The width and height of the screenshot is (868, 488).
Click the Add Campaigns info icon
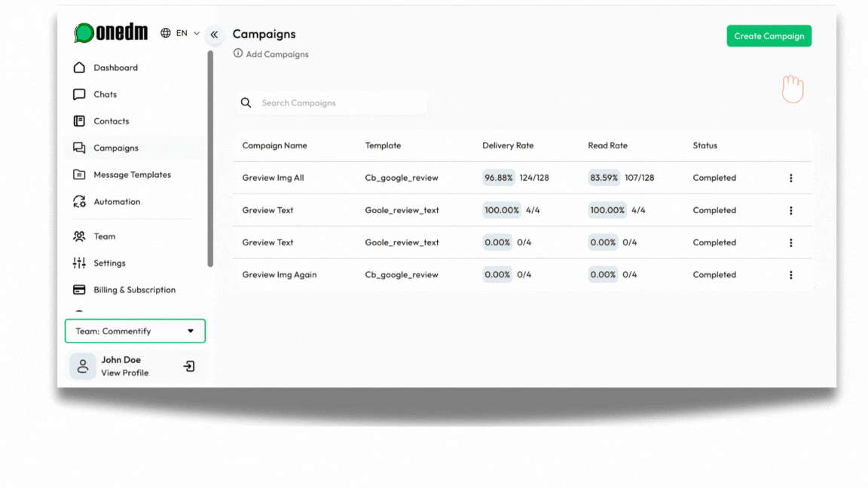pos(238,53)
